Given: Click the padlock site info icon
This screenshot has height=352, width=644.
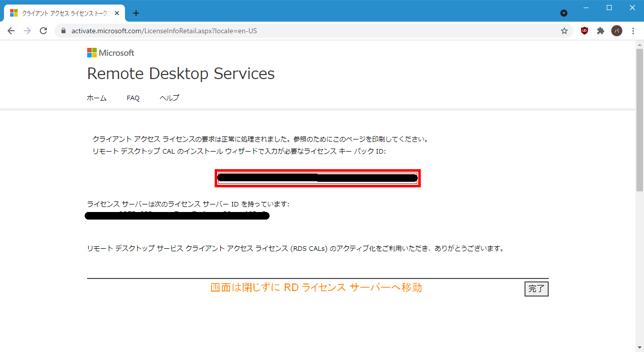Looking at the screenshot, I should coord(63,31).
